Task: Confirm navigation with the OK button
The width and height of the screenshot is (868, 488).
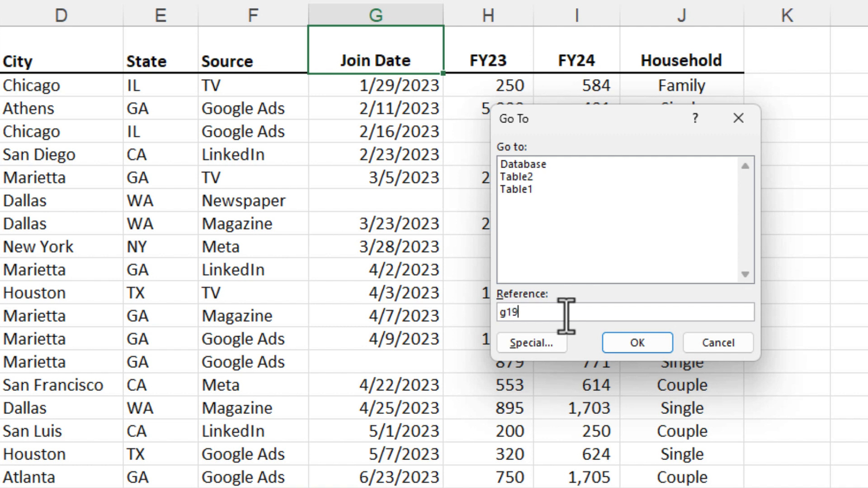Action: coord(637,342)
